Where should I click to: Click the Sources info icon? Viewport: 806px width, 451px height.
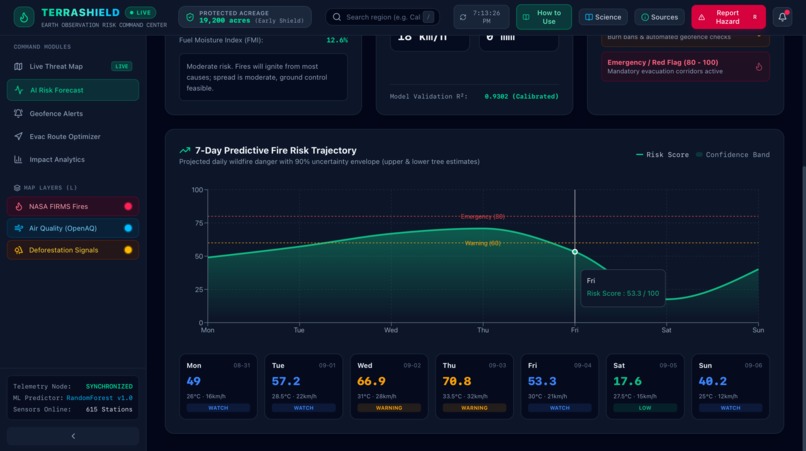click(x=645, y=17)
